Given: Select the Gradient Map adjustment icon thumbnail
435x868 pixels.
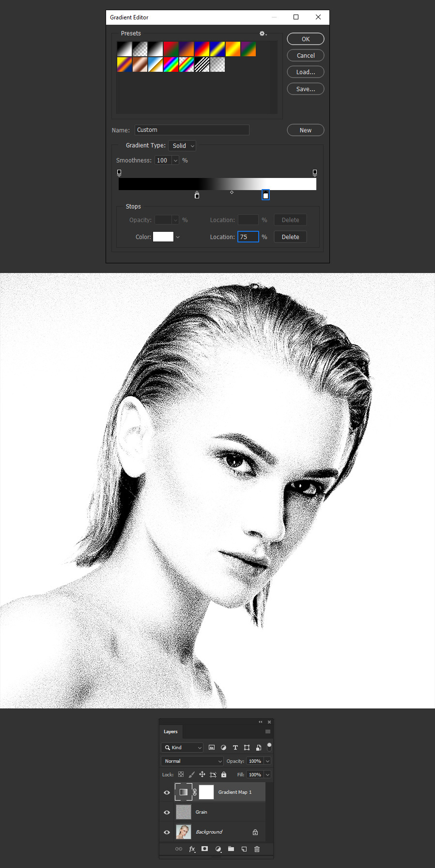Looking at the screenshot, I should (x=184, y=792).
